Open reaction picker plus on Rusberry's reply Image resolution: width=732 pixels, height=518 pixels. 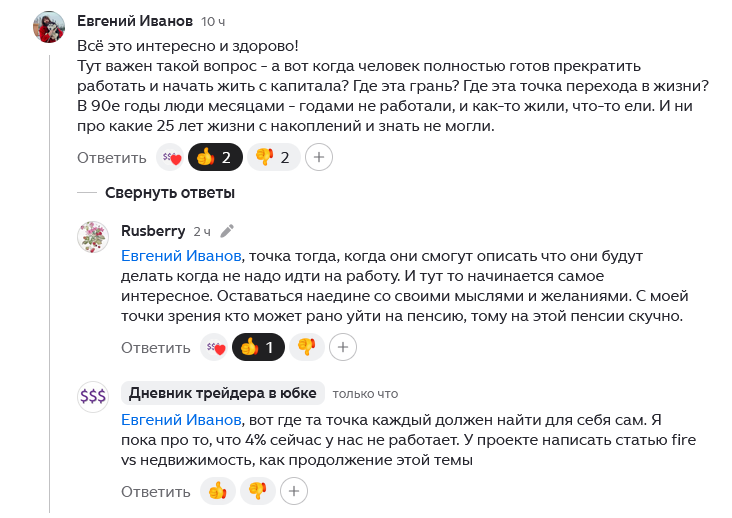[x=343, y=347]
